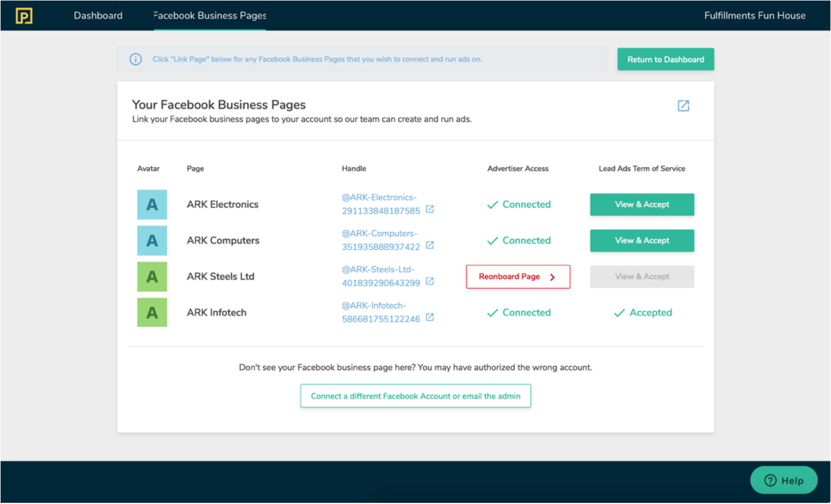Click checkmark icon next to Accepted
The width and height of the screenshot is (831, 504).
(x=619, y=313)
